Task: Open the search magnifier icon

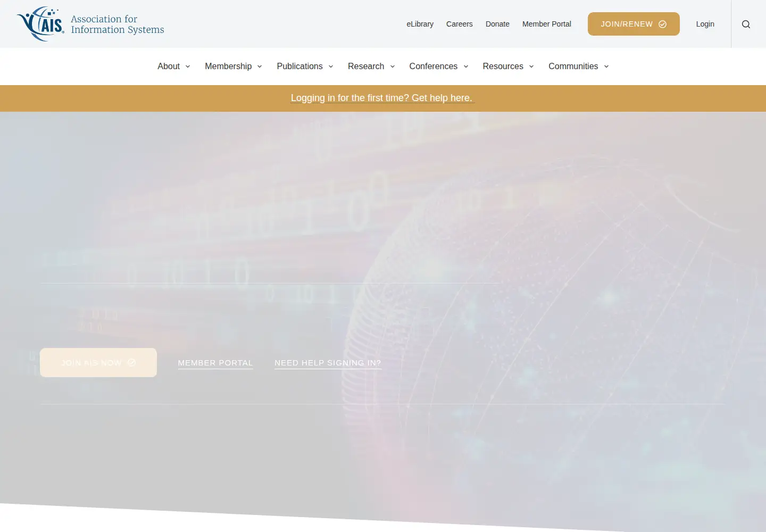Action: (746, 24)
